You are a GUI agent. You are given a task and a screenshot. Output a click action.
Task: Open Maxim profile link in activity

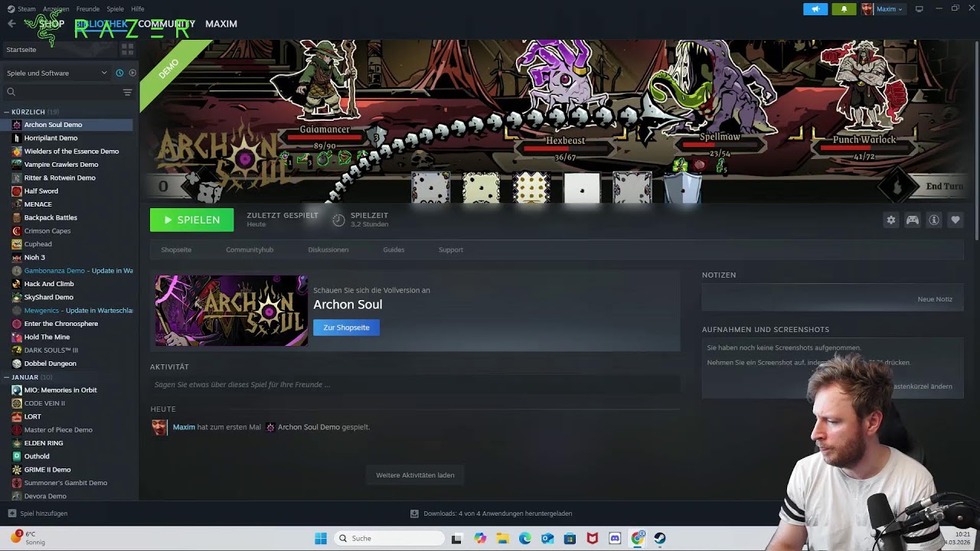tap(184, 427)
